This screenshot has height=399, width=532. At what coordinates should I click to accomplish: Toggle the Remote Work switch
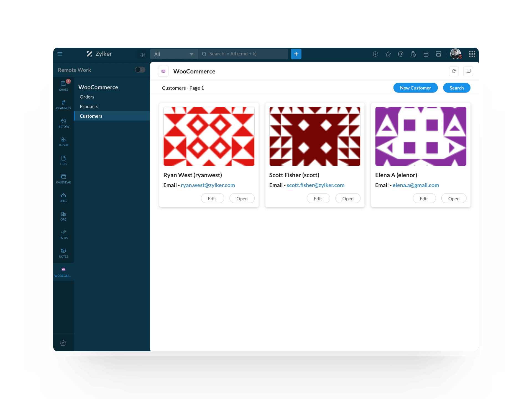[140, 70]
